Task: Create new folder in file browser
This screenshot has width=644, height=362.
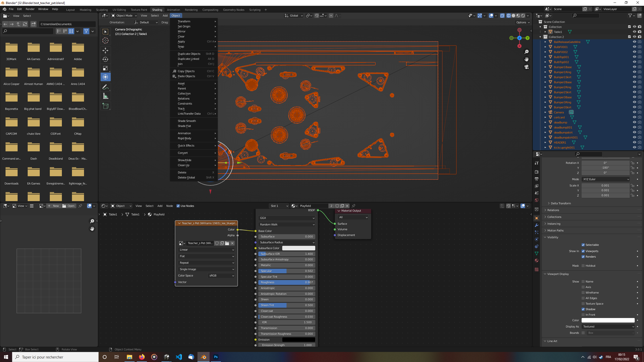Action: click(x=33, y=24)
